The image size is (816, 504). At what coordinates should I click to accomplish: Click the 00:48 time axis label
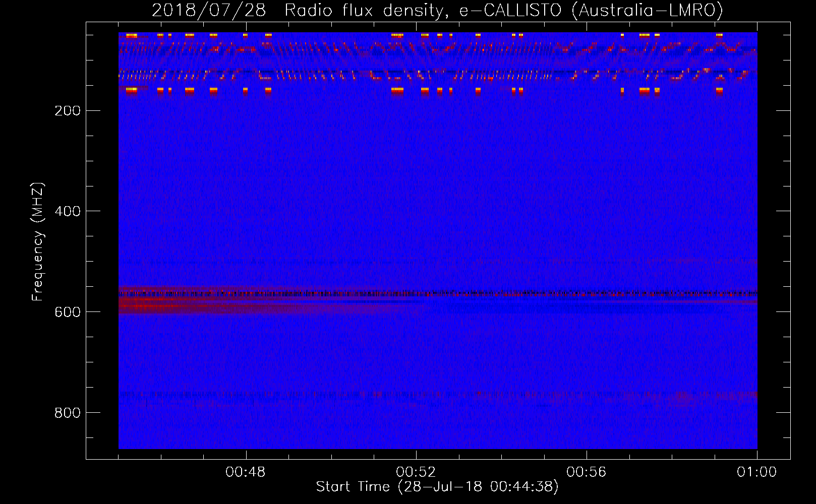[246, 472]
